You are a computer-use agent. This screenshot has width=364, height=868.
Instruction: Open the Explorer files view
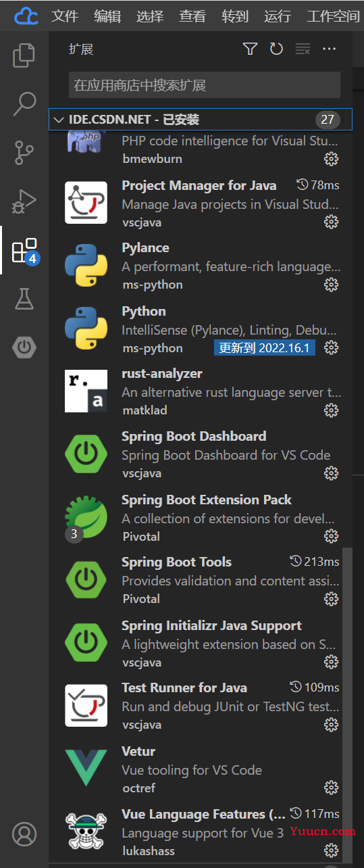24,55
